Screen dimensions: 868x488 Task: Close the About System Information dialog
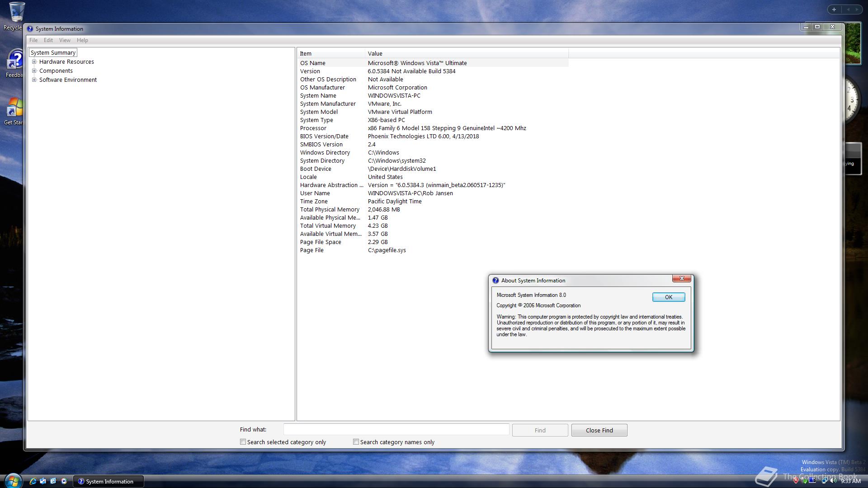click(x=681, y=278)
